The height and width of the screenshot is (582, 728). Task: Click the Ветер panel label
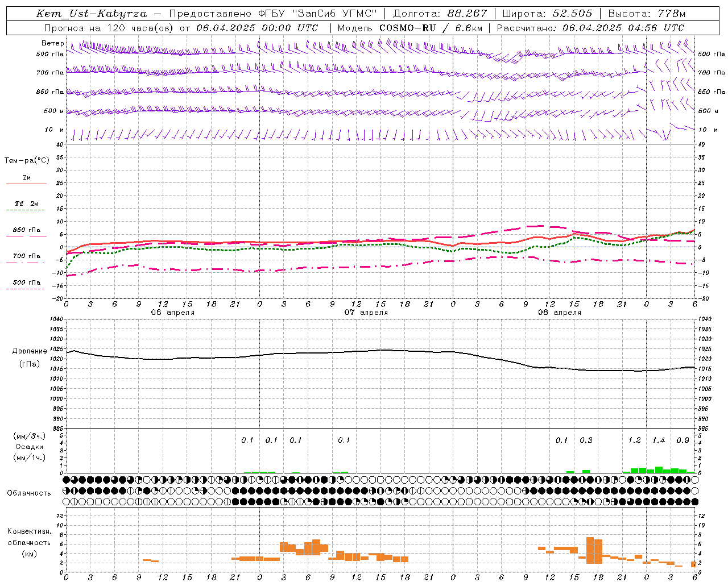click(52, 43)
